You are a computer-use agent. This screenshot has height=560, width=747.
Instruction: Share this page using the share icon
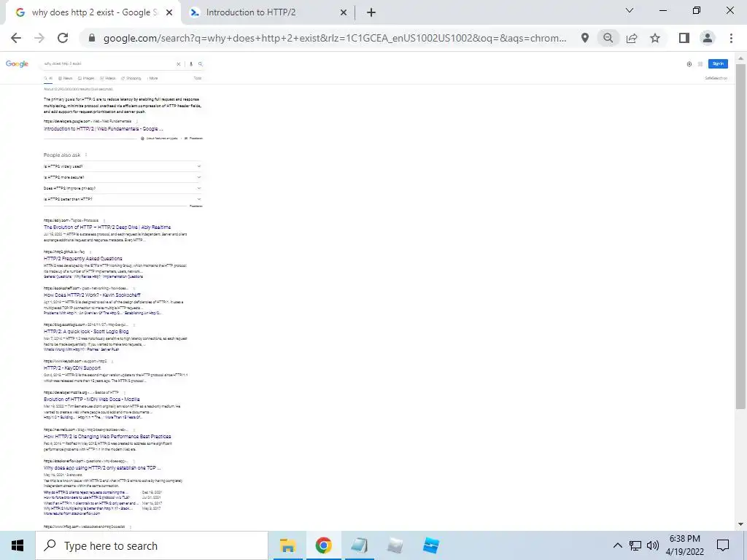pos(632,38)
